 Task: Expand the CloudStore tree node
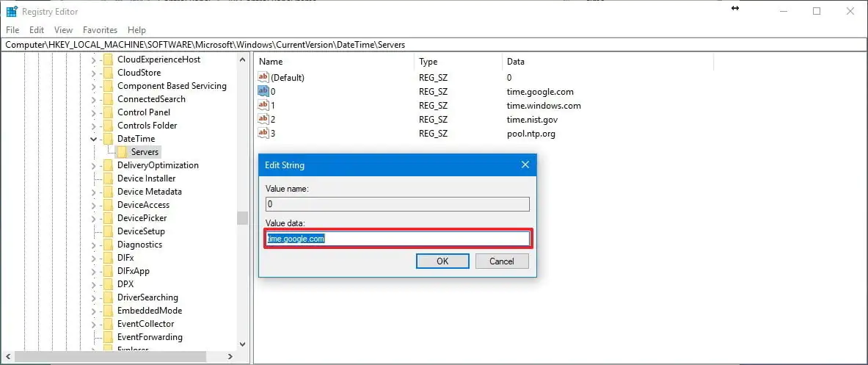click(x=94, y=73)
